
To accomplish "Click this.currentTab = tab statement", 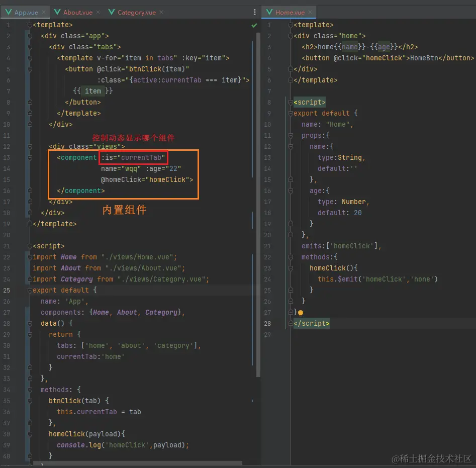I will pyautogui.click(x=99, y=412).
